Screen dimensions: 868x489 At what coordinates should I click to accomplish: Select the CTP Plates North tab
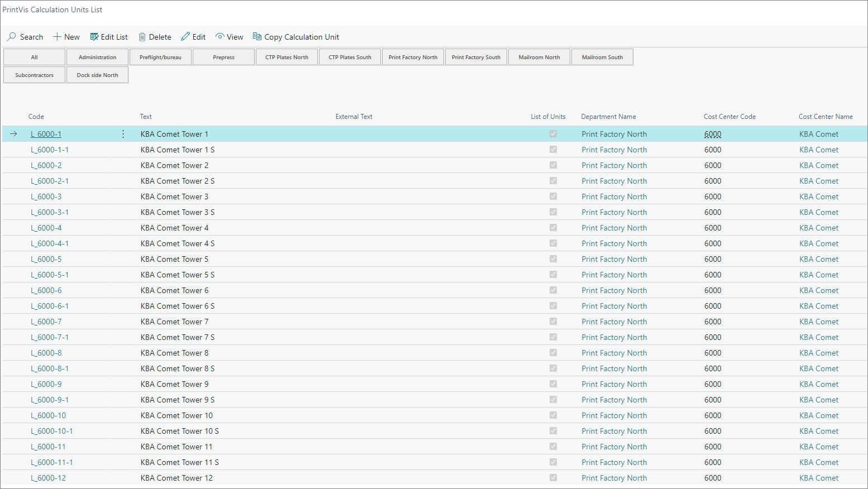(x=287, y=57)
